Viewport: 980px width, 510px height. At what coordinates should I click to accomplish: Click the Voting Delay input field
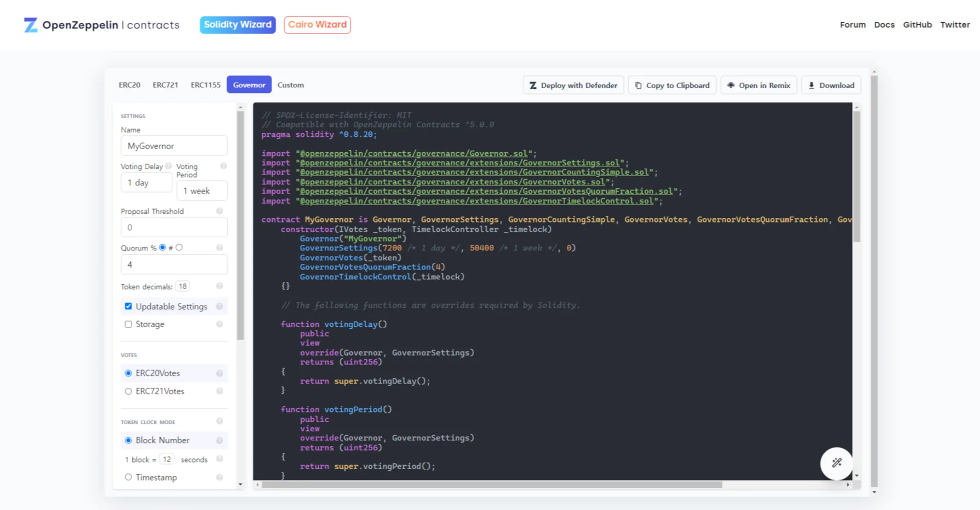(x=146, y=183)
